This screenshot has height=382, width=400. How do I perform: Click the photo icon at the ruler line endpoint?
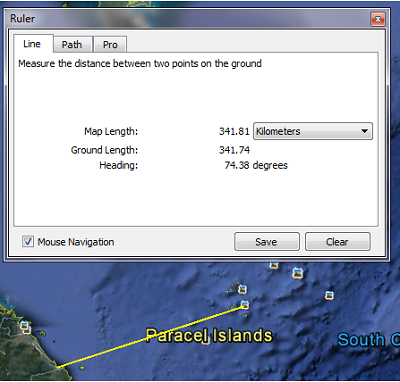click(x=245, y=304)
